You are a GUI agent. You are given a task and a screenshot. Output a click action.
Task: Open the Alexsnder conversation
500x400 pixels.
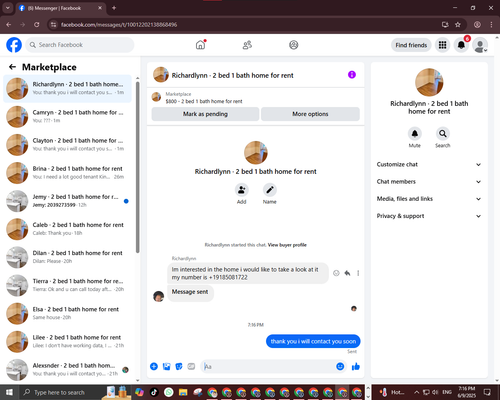(x=67, y=369)
